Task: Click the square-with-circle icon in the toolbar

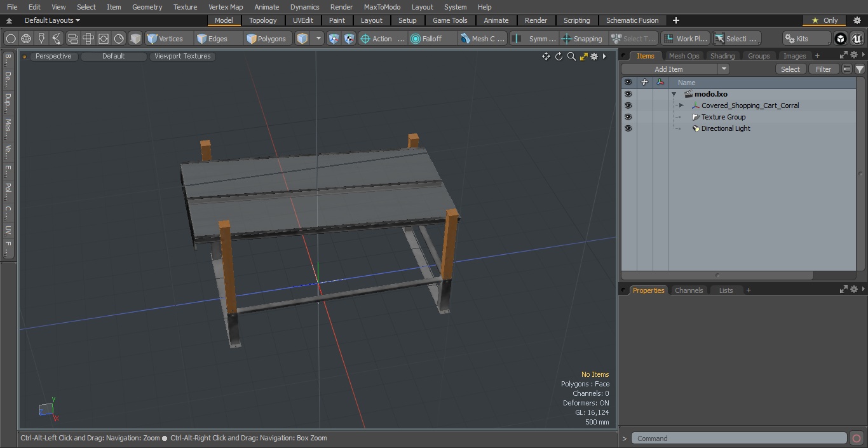Action: coord(104,39)
